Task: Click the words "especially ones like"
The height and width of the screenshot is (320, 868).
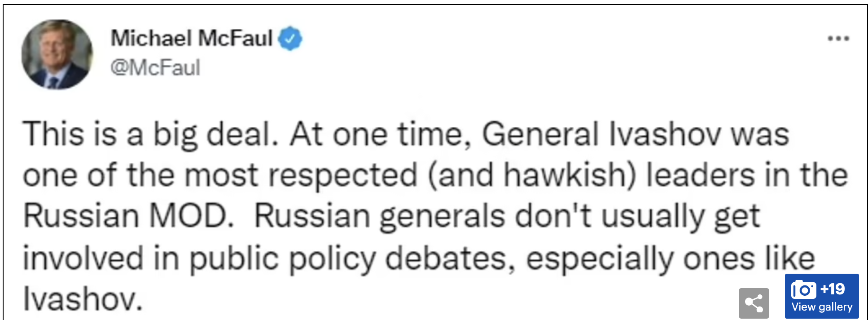Action: [x=671, y=259]
